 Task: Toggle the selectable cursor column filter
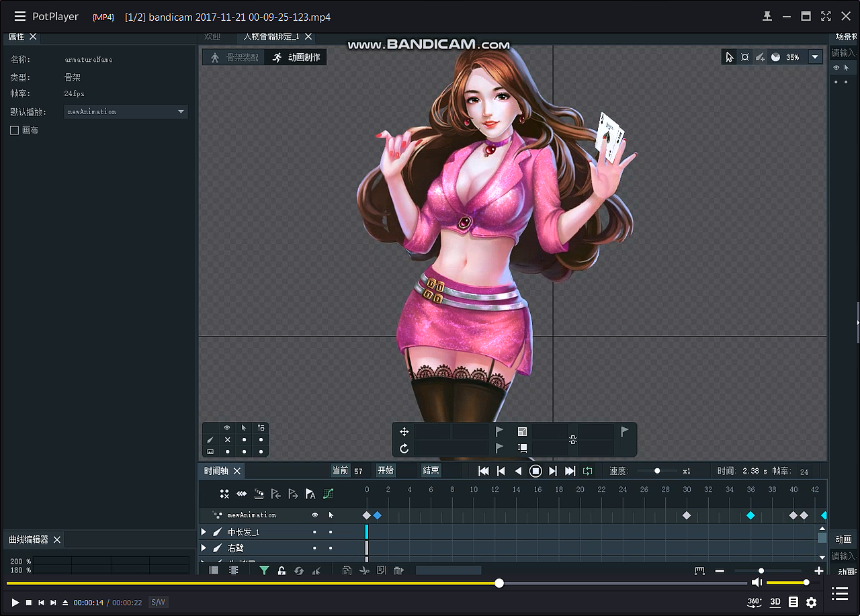pyautogui.click(x=244, y=428)
